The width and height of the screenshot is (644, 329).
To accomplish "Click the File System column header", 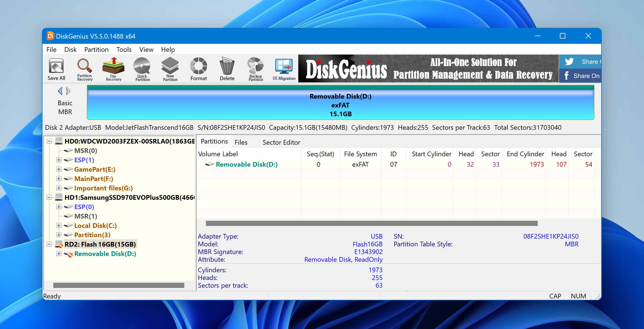I will click(x=360, y=154).
